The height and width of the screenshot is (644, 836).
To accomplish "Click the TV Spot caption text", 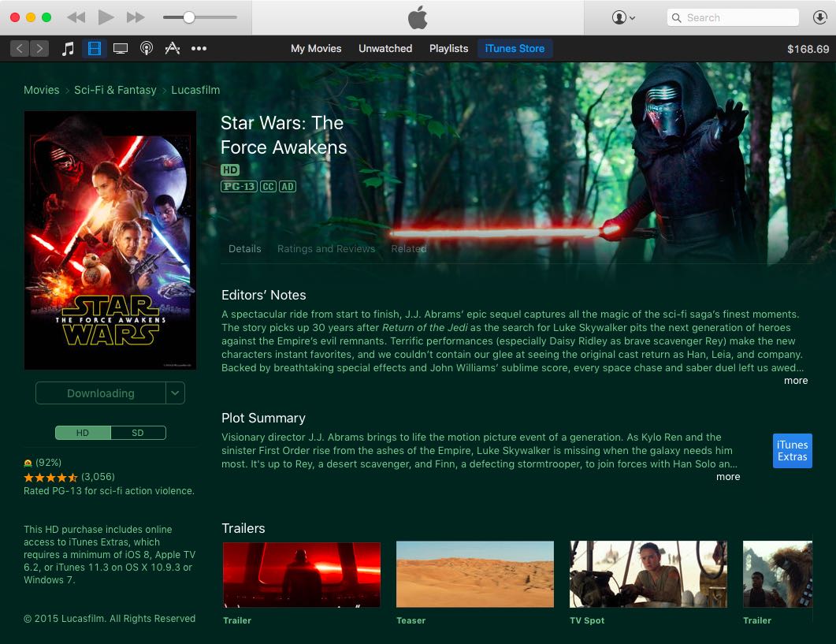I will point(587,620).
